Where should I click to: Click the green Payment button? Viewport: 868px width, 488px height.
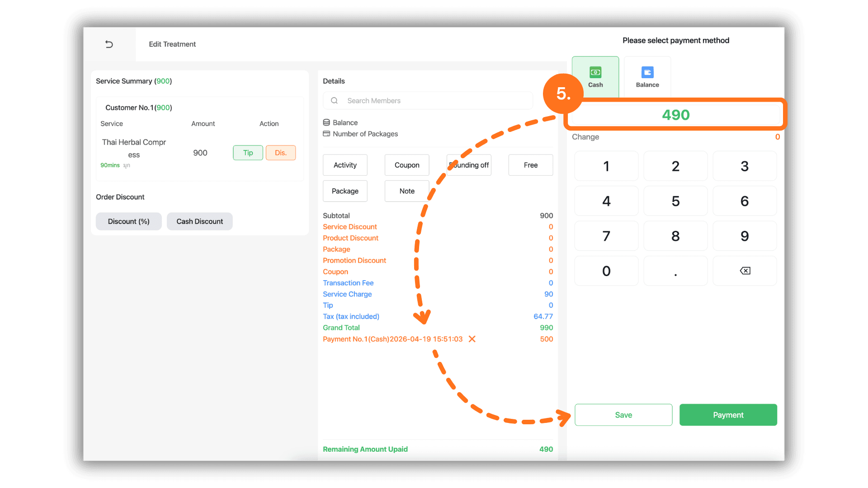pos(728,415)
